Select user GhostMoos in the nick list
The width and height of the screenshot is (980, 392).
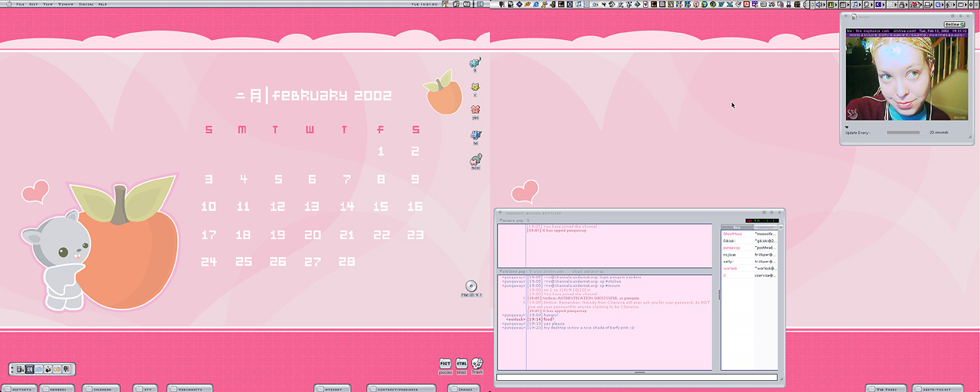click(x=732, y=234)
